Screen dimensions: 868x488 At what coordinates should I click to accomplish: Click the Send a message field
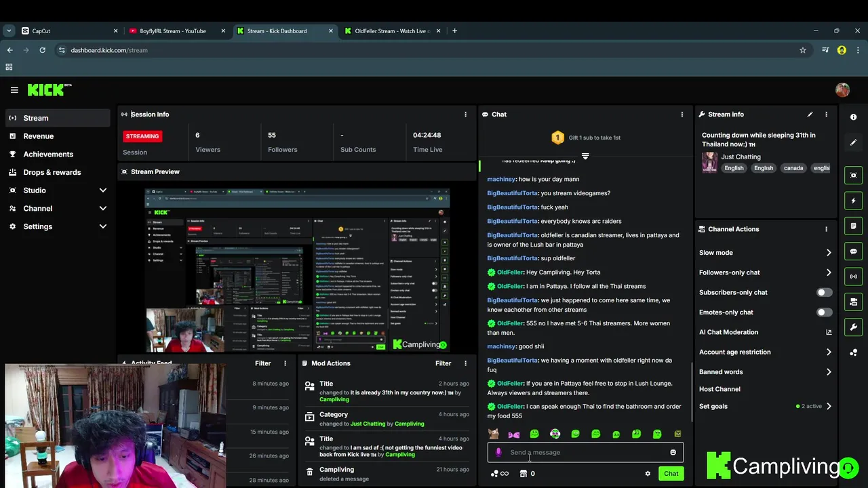pos(585,452)
